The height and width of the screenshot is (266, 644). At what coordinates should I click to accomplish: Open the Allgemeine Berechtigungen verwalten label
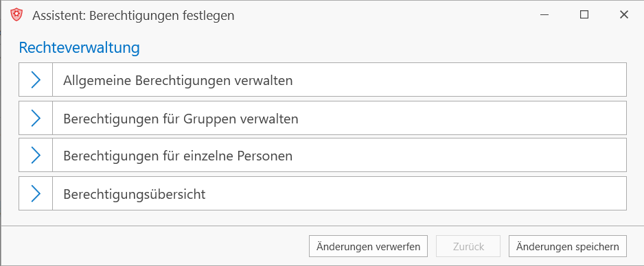tap(178, 80)
